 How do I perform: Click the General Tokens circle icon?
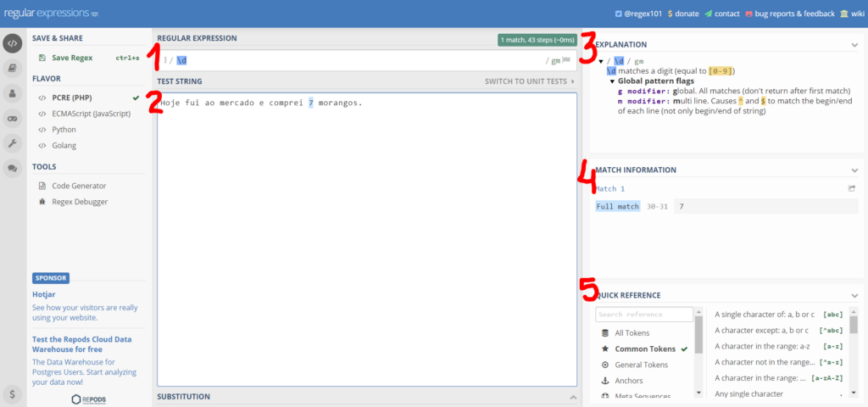coord(605,365)
